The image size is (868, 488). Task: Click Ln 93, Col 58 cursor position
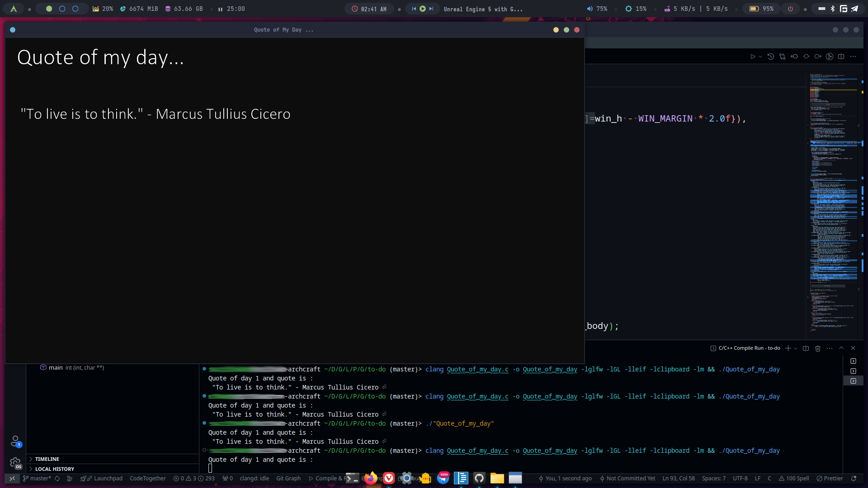pos(679,478)
